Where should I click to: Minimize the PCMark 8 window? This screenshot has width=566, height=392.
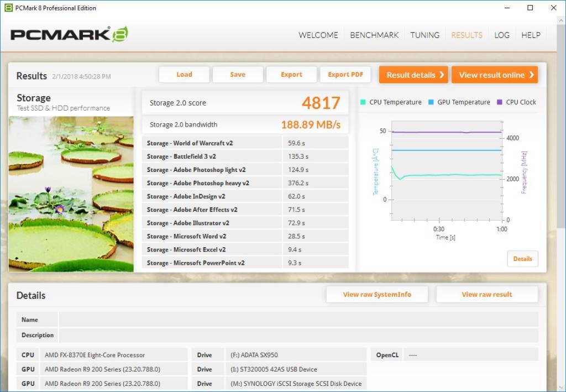click(507, 8)
